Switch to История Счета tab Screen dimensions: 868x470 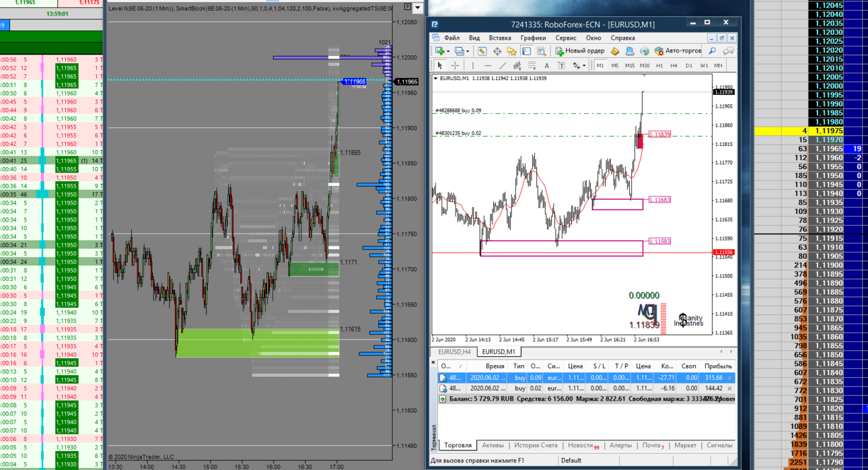coord(536,445)
